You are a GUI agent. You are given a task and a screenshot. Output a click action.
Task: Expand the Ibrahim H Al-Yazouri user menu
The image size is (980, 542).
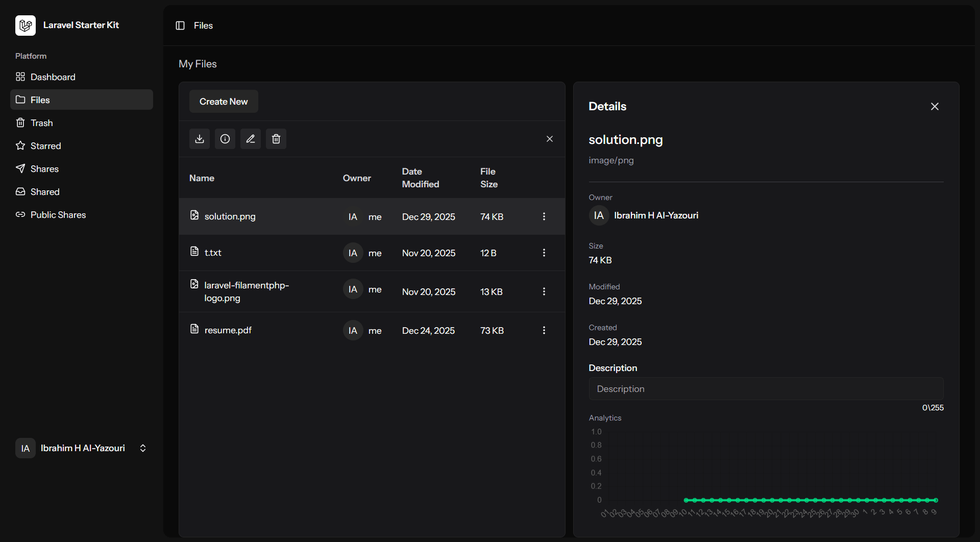pyautogui.click(x=82, y=448)
